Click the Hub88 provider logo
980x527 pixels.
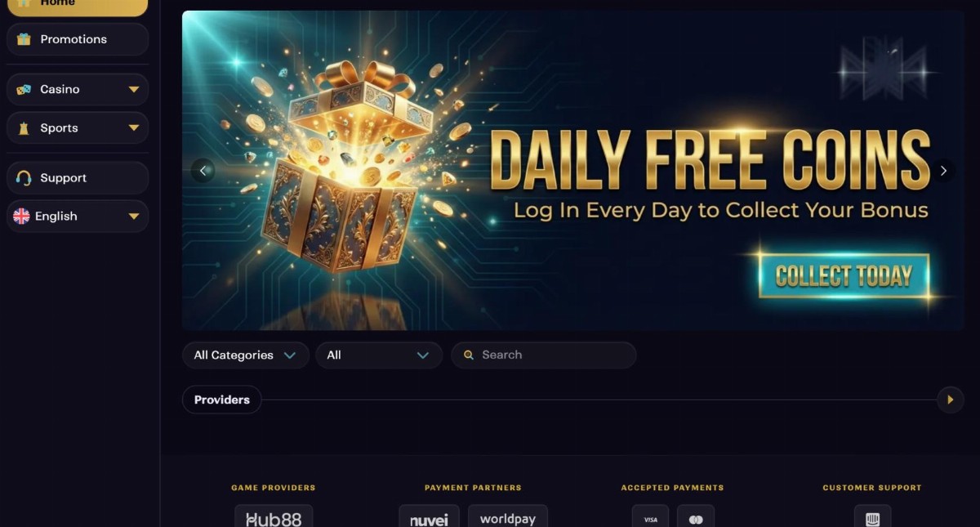click(274, 518)
